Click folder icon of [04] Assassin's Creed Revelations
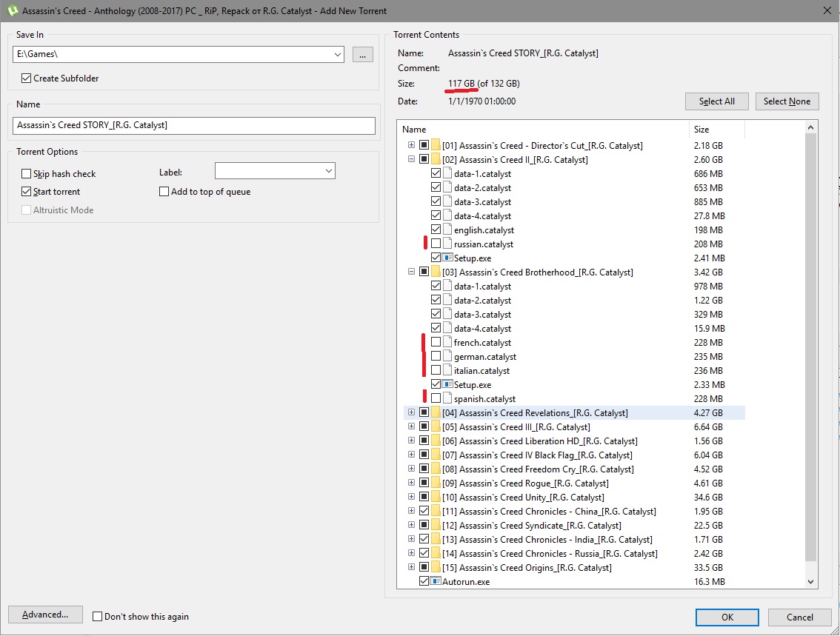 click(x=436, y=412)
